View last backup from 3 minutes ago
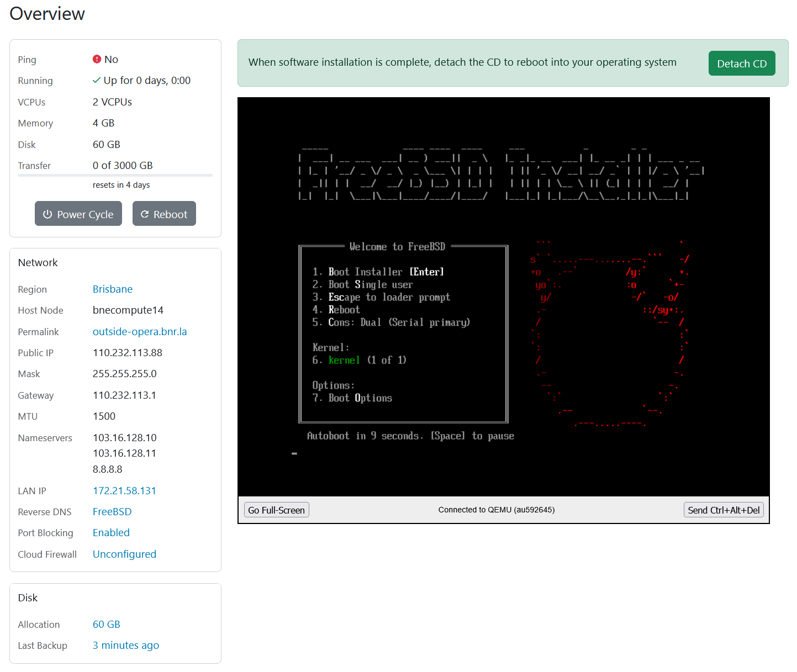797x672 pixels. pyautogui.click(x=126, y=645)
